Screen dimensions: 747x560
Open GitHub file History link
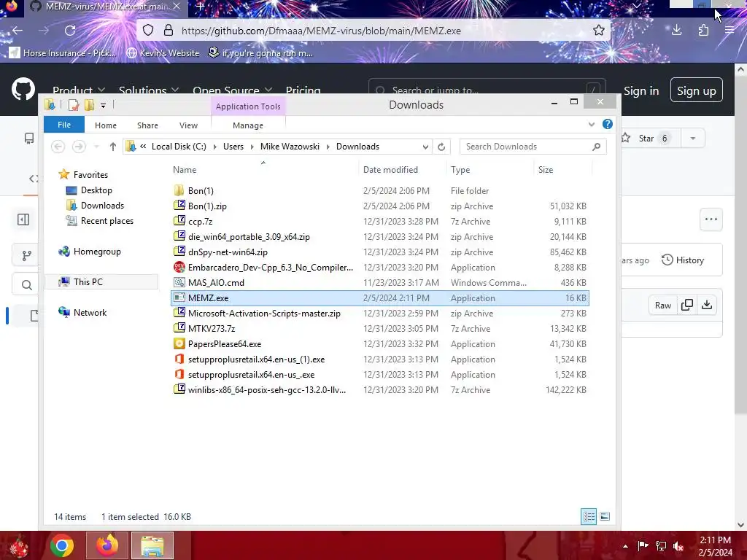pyautogui.click(x=683, y=260)
